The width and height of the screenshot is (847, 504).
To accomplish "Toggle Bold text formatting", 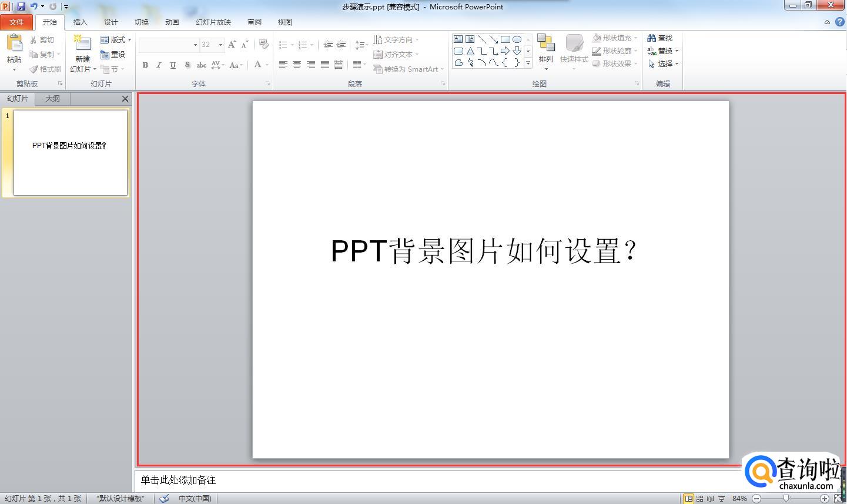I will point(145,65).
